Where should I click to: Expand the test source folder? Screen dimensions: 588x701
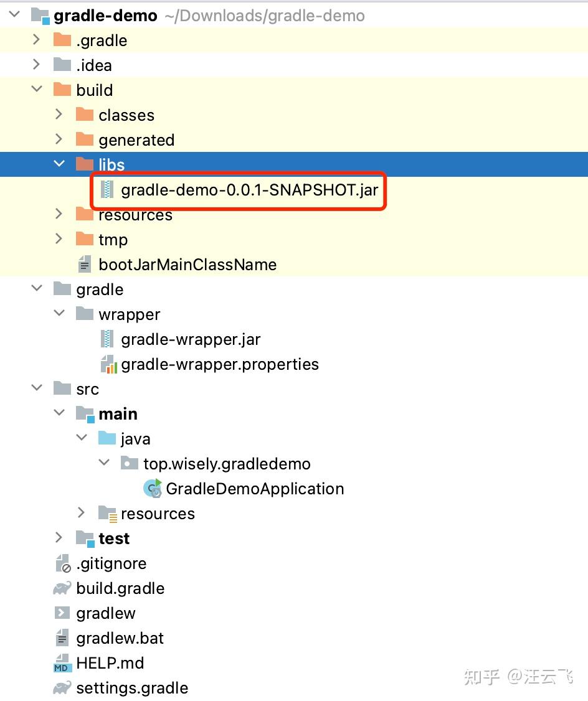coord(59,538)
